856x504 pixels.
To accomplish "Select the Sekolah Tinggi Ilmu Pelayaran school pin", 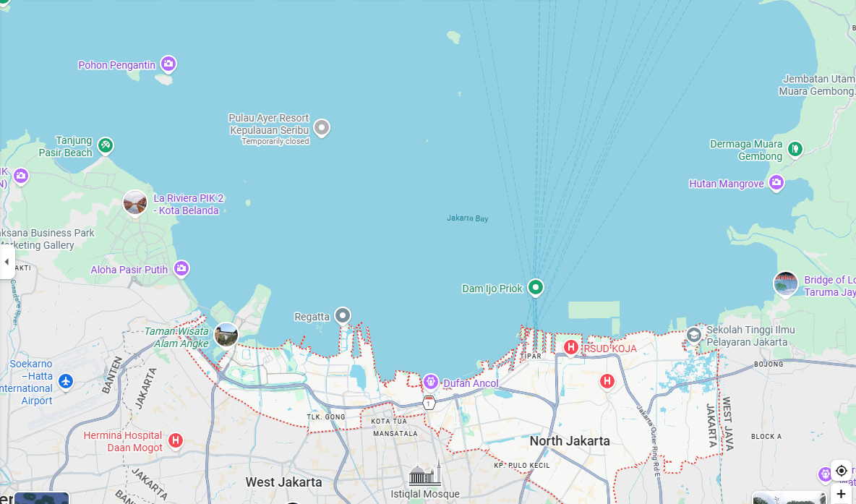I will (693, 335).
